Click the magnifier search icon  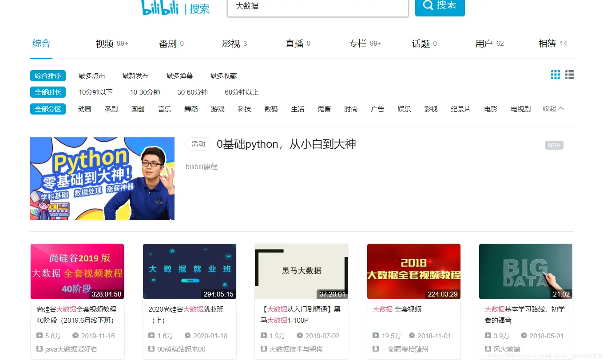[428, 5]
